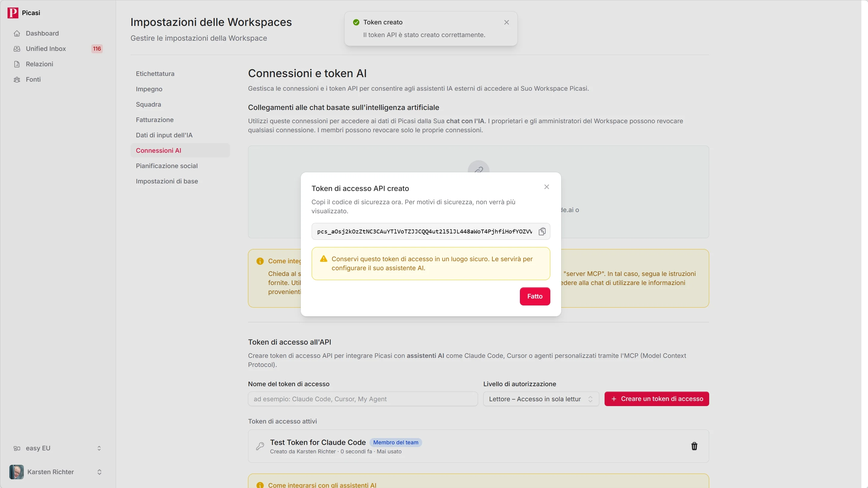Click the Dashboard house icon
The image size is (868, 488).
pos(17,33)
